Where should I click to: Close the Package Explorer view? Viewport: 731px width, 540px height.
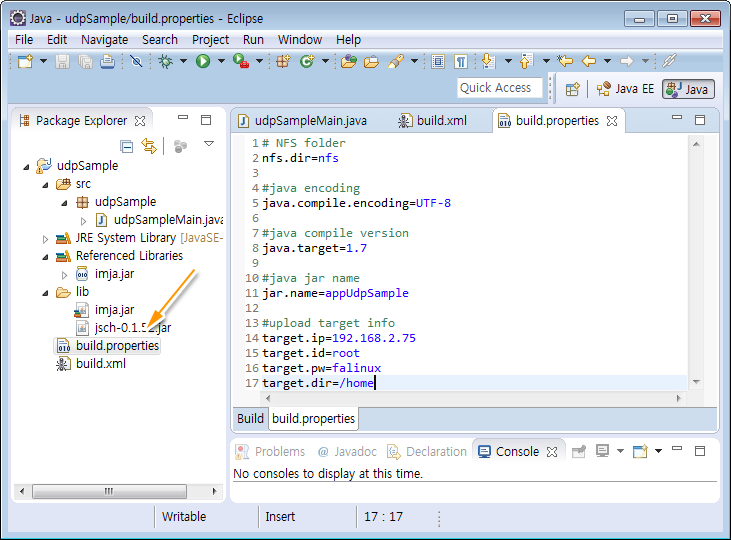139,121
